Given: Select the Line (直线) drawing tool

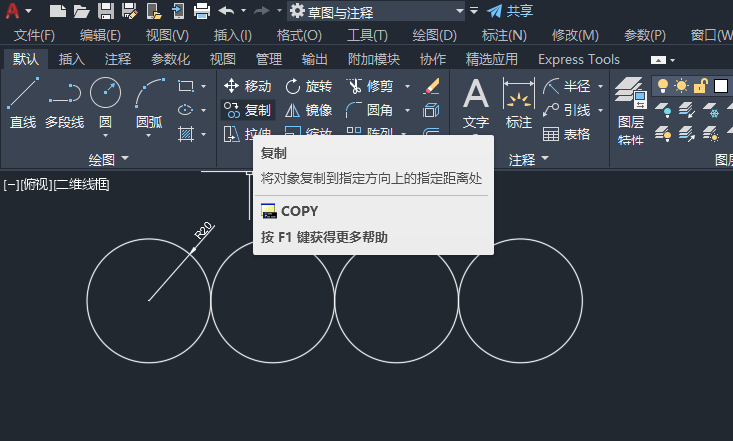Looking at the screenshot, I should (x=23, y=104).
